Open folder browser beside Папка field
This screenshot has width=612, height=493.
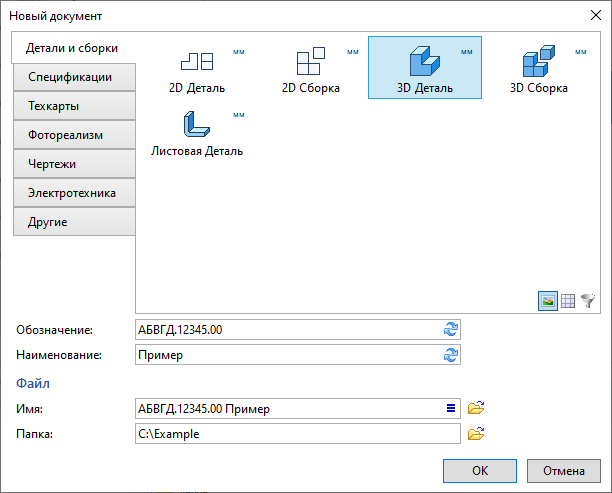[x=477, y=434]
